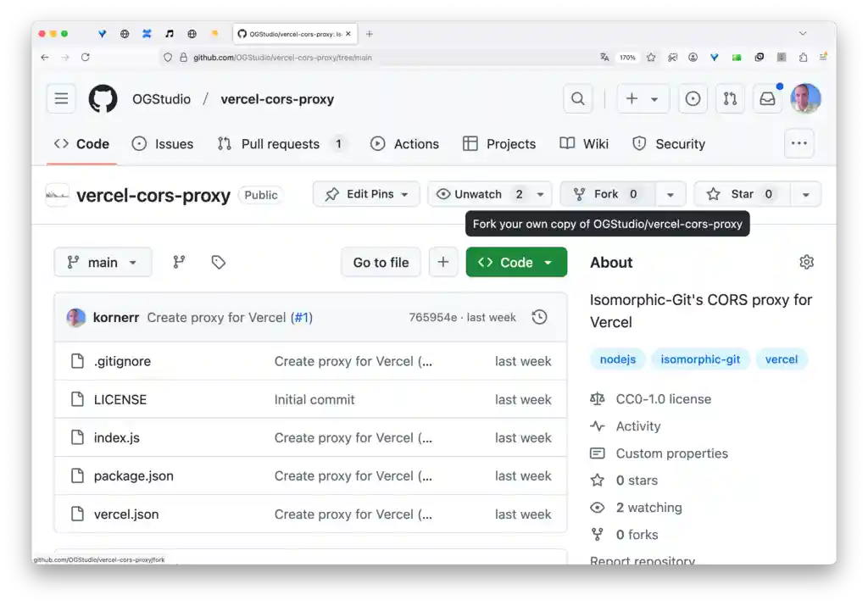View commit history clock icon
This screenshot has height=606, width=868.
point(540,317)
